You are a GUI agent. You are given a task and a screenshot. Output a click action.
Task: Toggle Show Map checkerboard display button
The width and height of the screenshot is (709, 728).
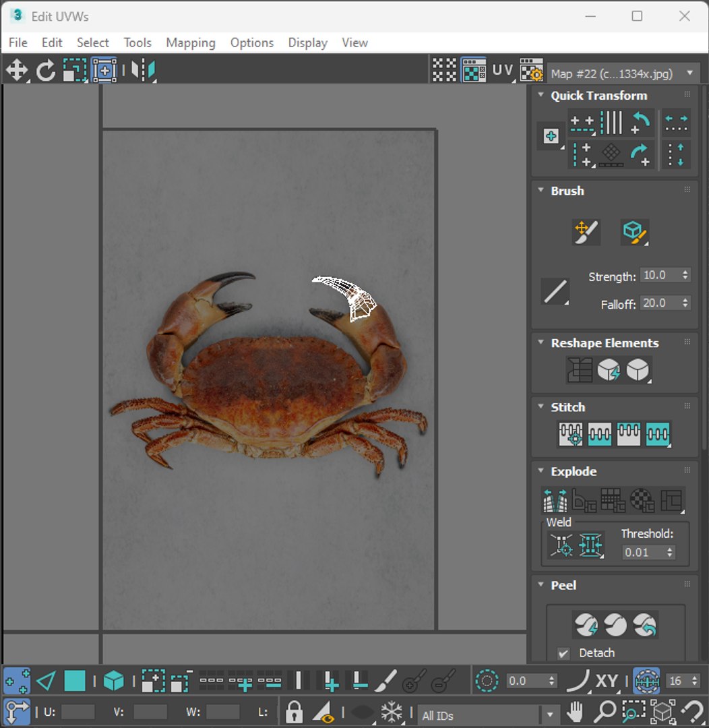[x=473, y=71]
